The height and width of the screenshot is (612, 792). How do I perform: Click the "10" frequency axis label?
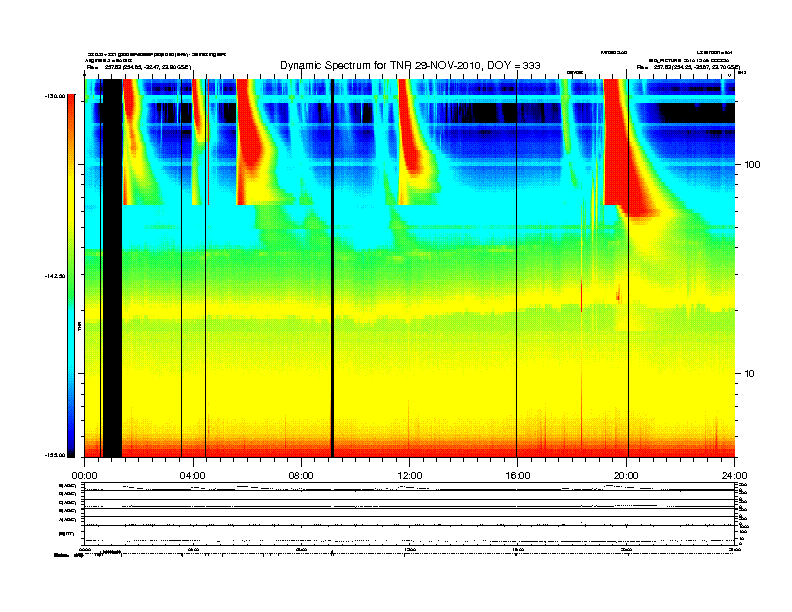[750, 374]
